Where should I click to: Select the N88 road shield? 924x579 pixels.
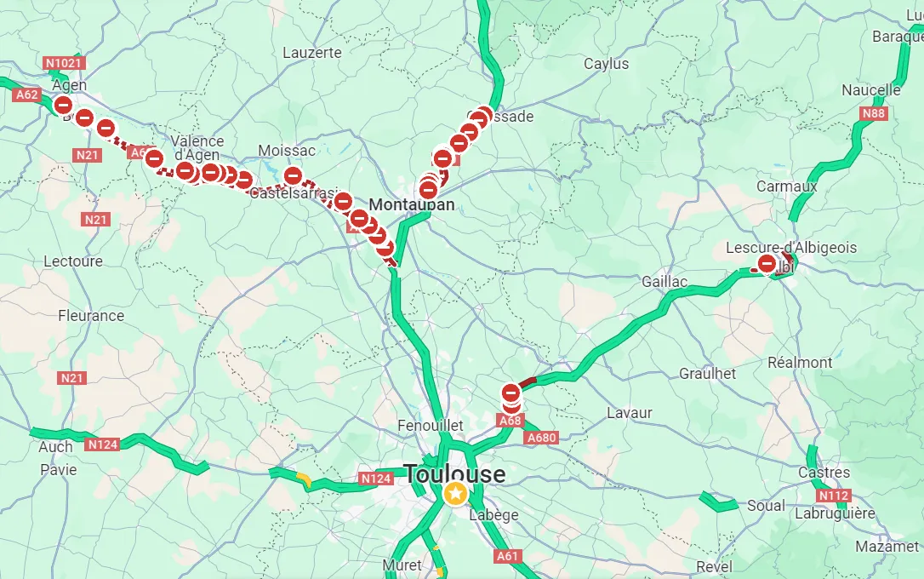tap(873, 113)
